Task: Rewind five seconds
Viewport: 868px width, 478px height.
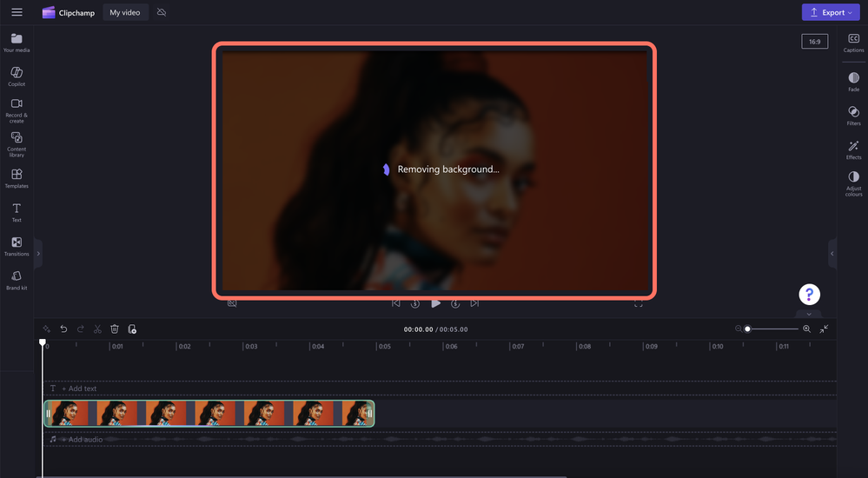Action: [x=415, y=303]
